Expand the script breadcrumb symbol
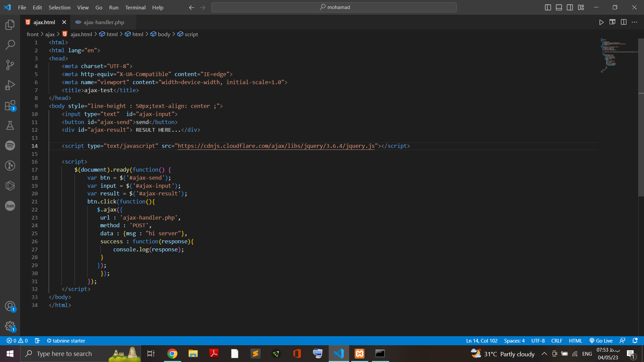The height and width of the screenshot is (362, 644). point(187,34)
